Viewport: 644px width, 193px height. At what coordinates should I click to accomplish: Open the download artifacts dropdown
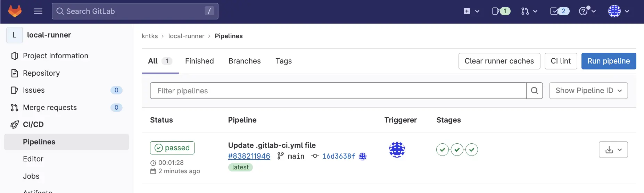[613, 150]
